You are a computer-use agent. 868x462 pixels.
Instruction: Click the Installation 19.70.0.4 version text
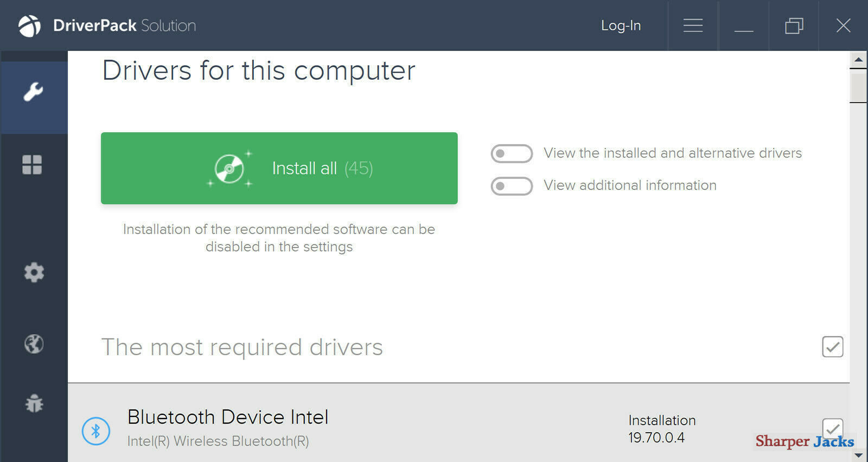pos(662,429)
